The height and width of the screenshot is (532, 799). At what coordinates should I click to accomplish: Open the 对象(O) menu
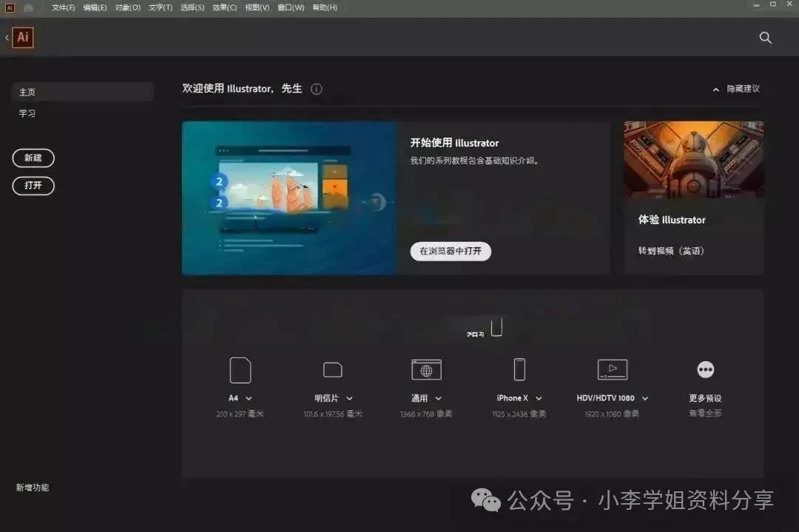tap(127, 7)
